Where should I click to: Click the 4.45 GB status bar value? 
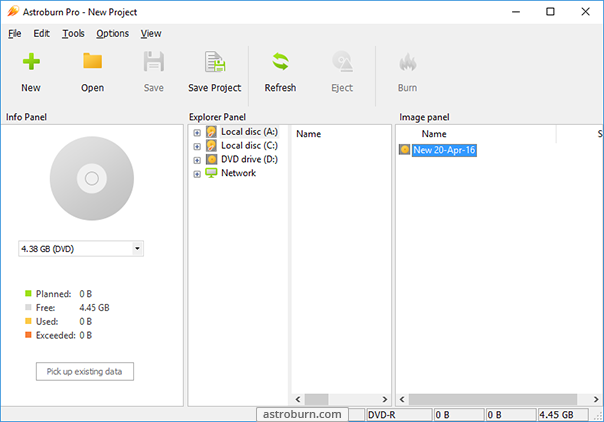pyautogui.click(x=562, y=415)
